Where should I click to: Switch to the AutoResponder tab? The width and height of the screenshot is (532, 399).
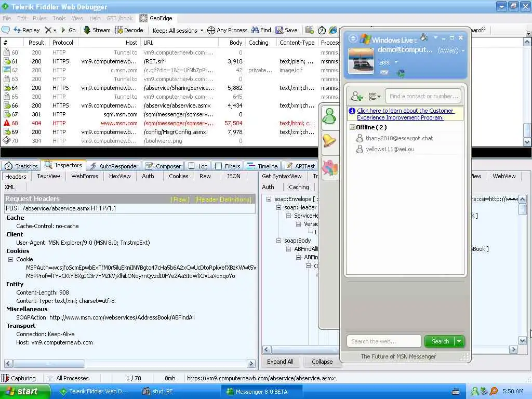[x=114, y=166]
